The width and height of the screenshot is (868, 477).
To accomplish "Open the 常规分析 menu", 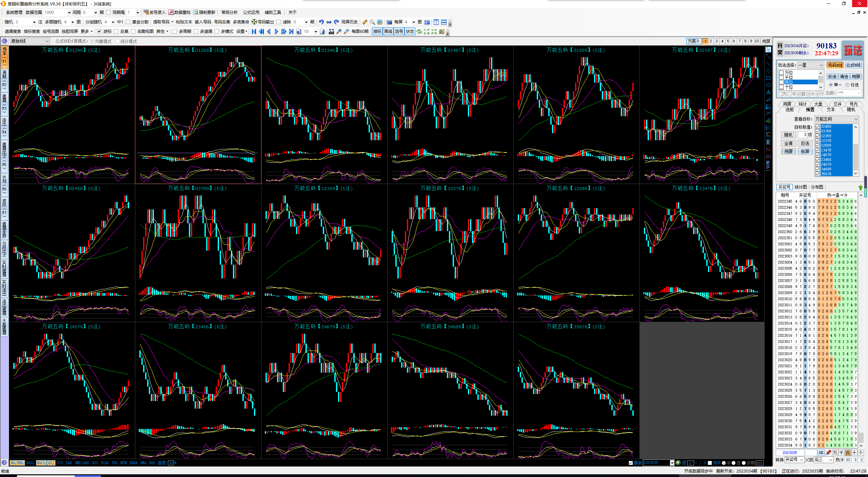I will point(230,12).
